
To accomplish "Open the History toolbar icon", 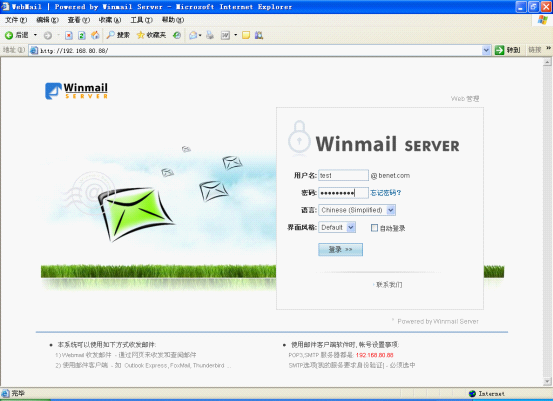I will click(x=177, y=35).
